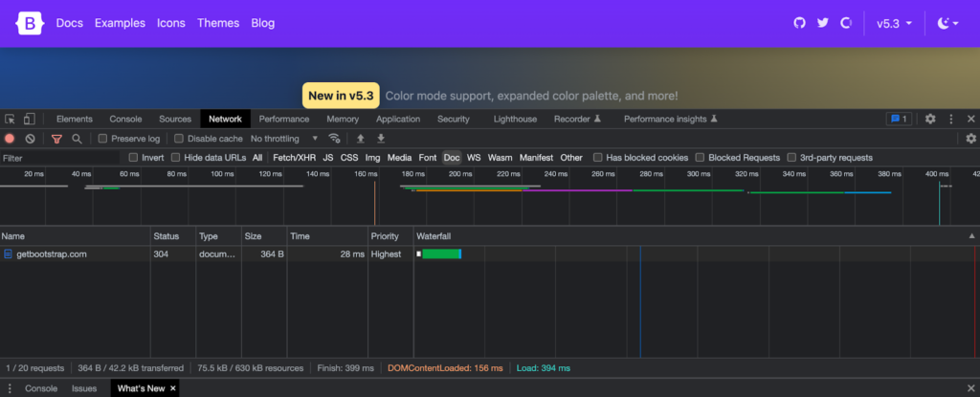This screenshot has width=980, height=397.
Task: Close the What's New tab
Action: click(x=173, y=388)
